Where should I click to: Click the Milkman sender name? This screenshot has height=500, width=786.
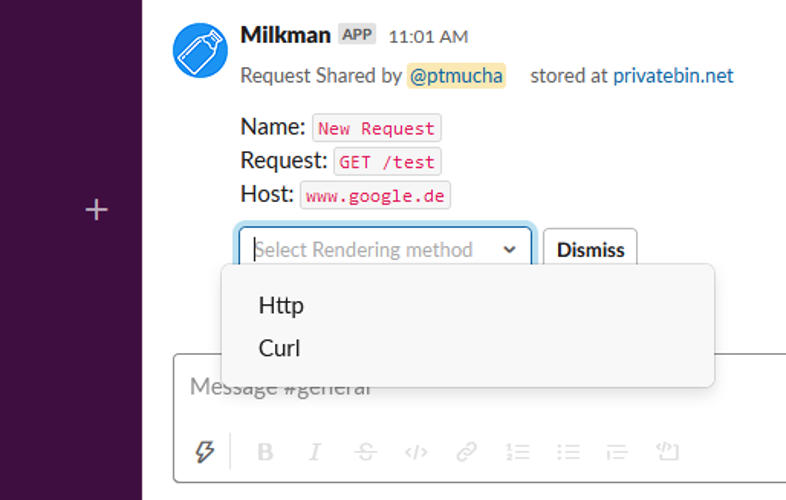pyautogui.click(x=285, y=35)
